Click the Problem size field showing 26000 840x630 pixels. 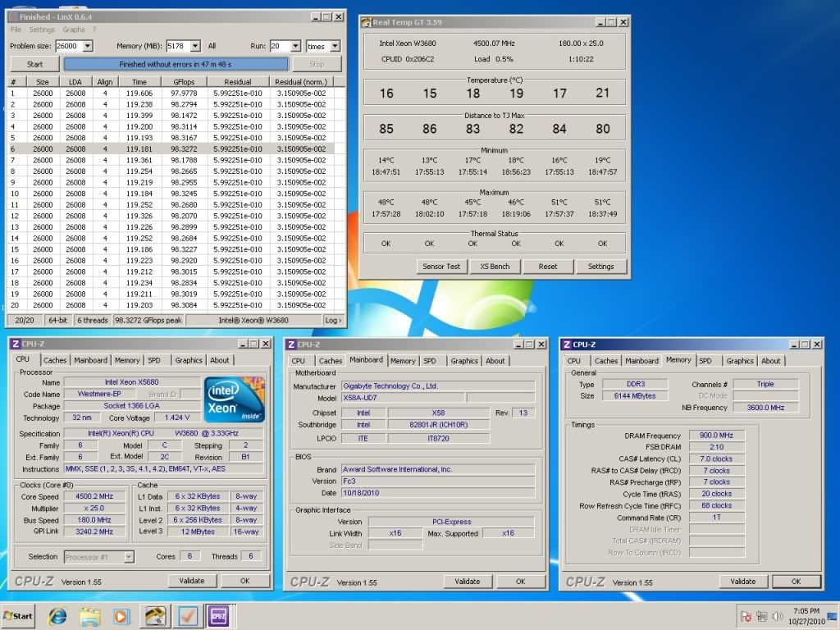coord(70,46)
